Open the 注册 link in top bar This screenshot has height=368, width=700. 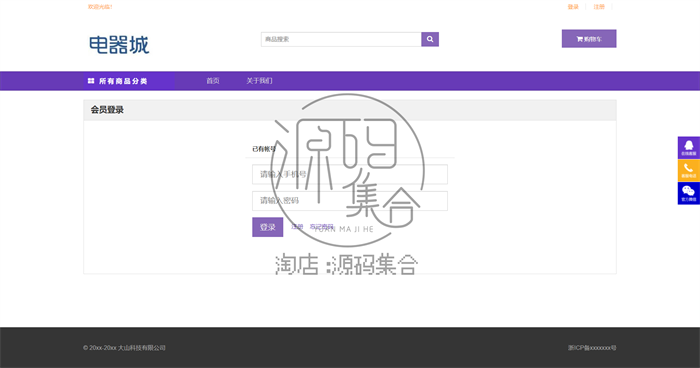(599, 7)
